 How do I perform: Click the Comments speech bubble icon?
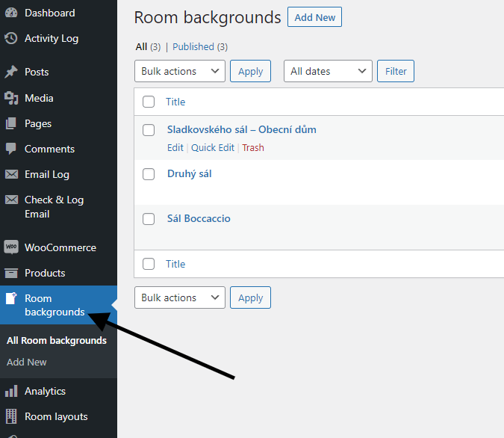(x=11, y=149)
